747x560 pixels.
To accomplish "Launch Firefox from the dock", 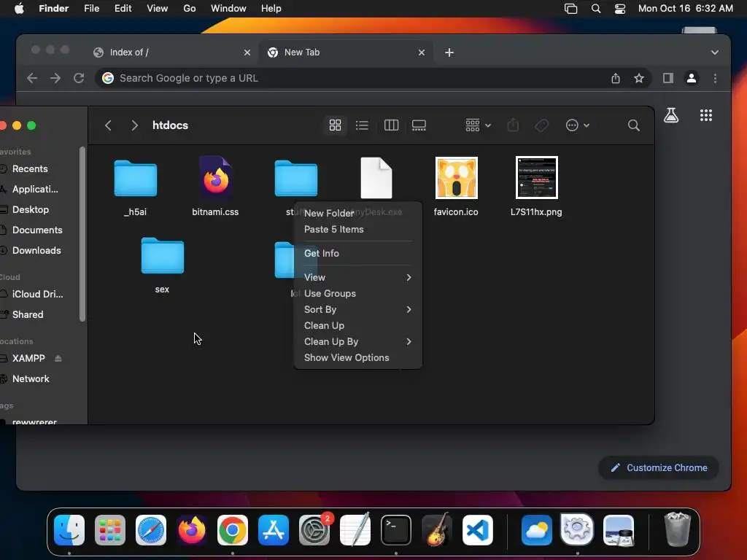I will tap(192, 530).
